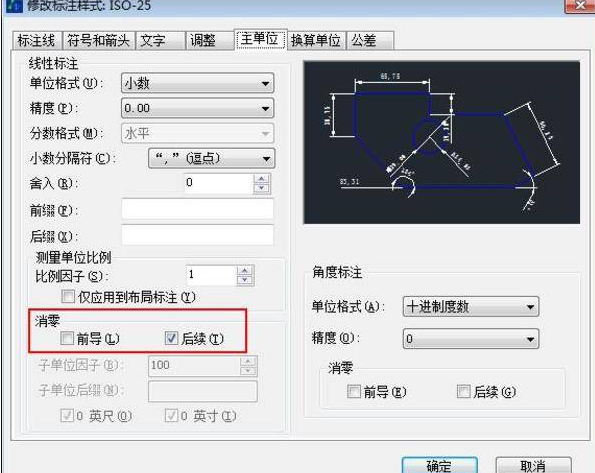The width and height of the screenshot is (595, 473).
Task: Enable angular leading zero 前导(E) checkbox
Action: [354, 391]
